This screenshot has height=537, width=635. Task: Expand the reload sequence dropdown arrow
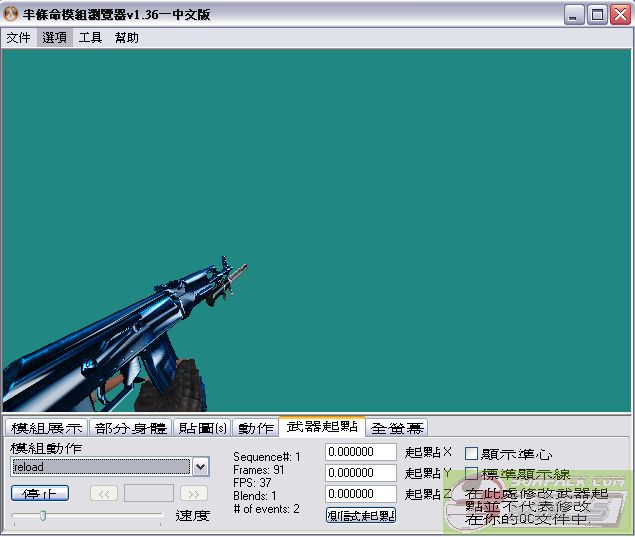pyautogui.click(x=200, y=467)
